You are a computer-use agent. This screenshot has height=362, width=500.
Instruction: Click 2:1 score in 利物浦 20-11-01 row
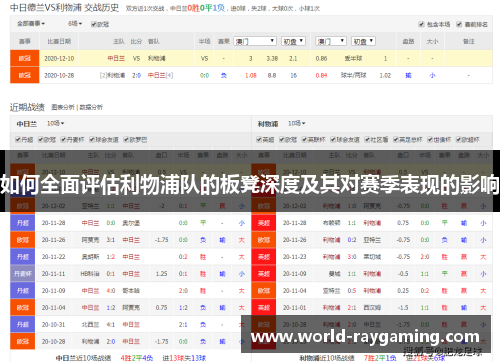352,308
